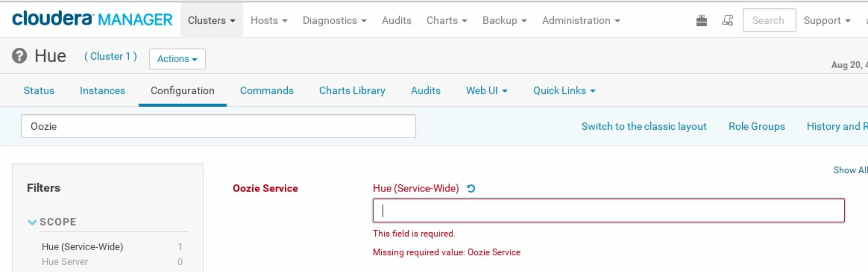This screenshot has height=272, width=868.
Task: Open the running commands monitor icon
Action: pyautogui.click(x=727, y=20)
